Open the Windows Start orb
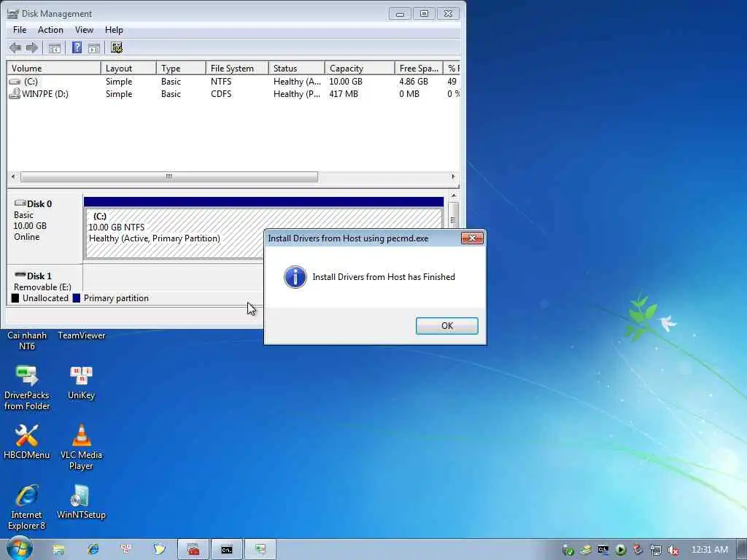The height and width of the screenshot is (560, 747). [19, 549]
